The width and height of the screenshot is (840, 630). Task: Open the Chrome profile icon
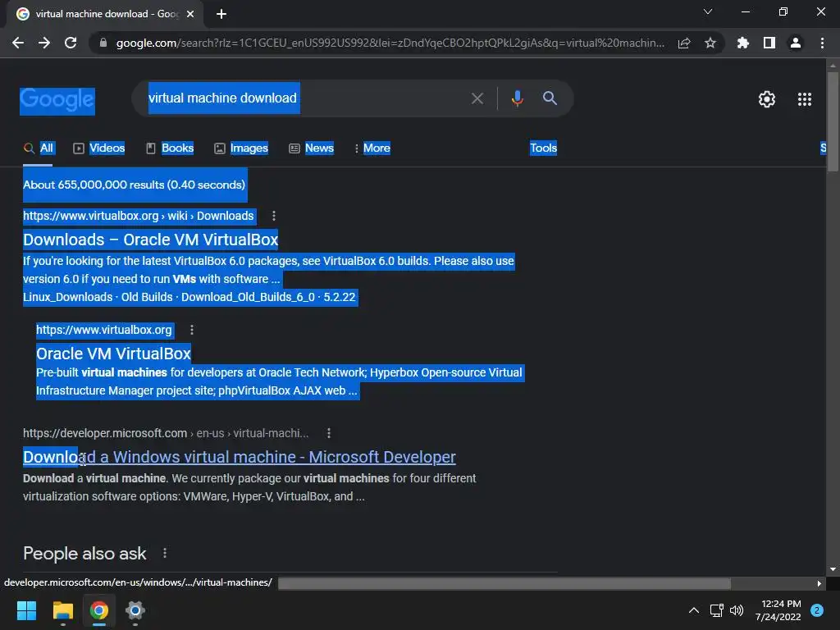click(x=796, y=43)
